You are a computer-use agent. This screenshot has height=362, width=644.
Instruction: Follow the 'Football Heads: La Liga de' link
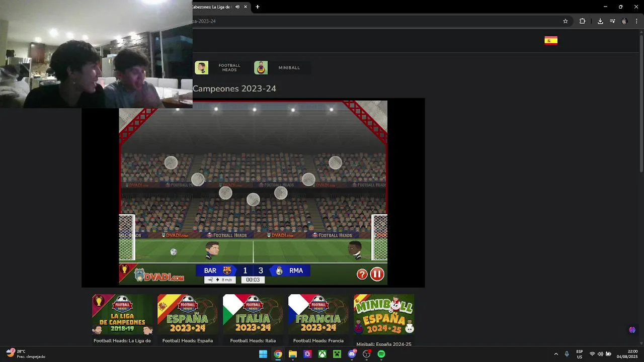tap(122, 341)
